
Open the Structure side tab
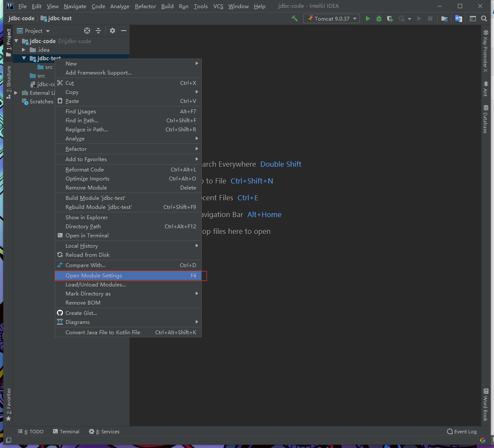(9, 82)
